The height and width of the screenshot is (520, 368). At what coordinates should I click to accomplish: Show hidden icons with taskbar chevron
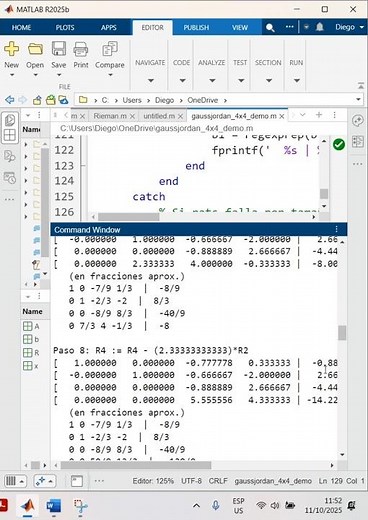[196, 506]
